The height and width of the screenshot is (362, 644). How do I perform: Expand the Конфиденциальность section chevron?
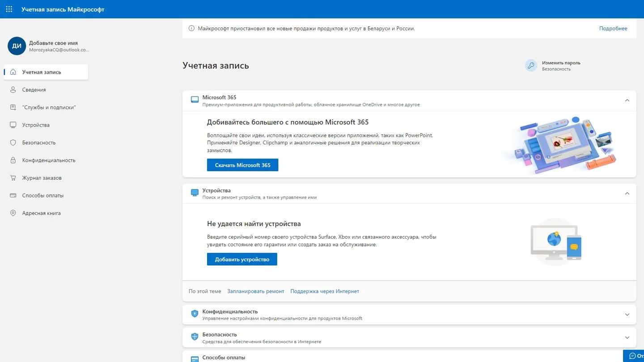tap(627, 315)
